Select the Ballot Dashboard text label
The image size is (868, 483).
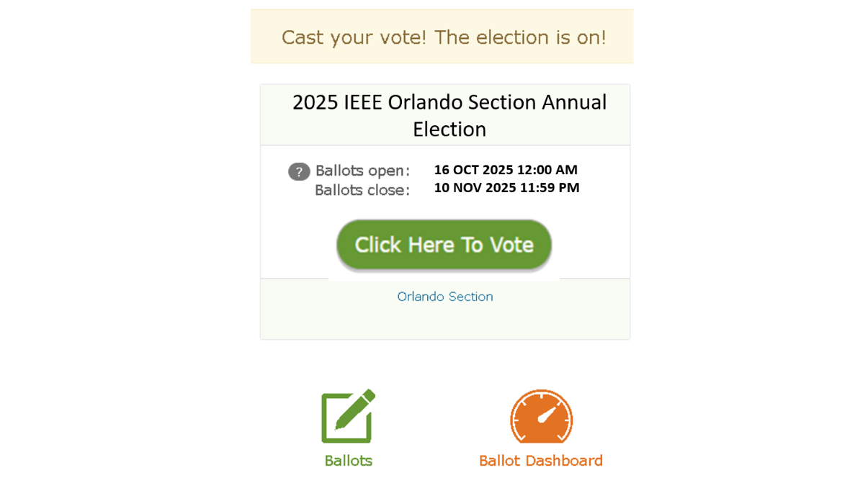click(541, 461)
